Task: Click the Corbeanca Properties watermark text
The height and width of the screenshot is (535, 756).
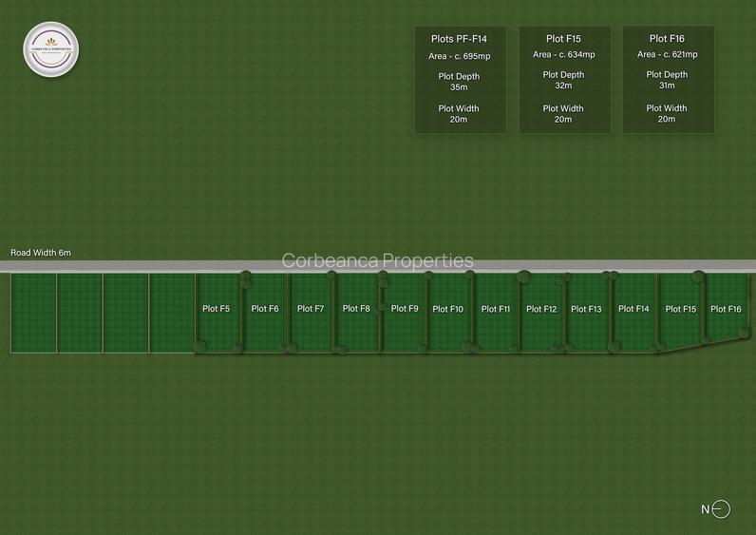Action: 377,260
